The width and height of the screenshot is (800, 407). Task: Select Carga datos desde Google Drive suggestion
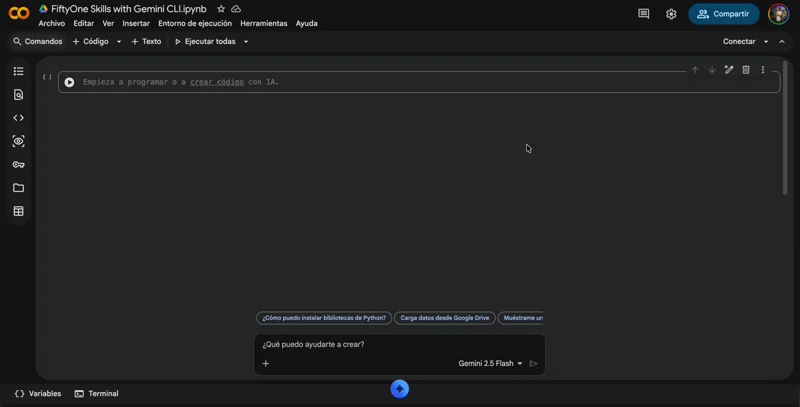444,318
